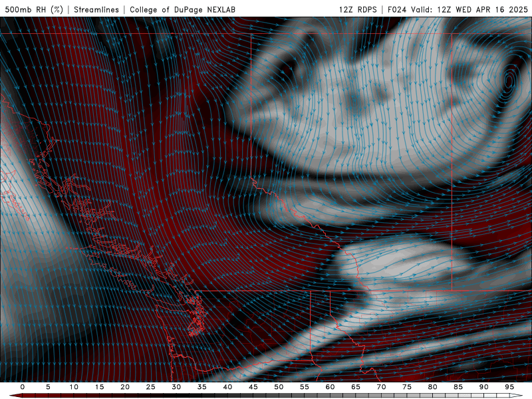This screenshot has height=399, width=532.
Task: Click 'College of DuPage NEXLAB' text
Action: 182,9
